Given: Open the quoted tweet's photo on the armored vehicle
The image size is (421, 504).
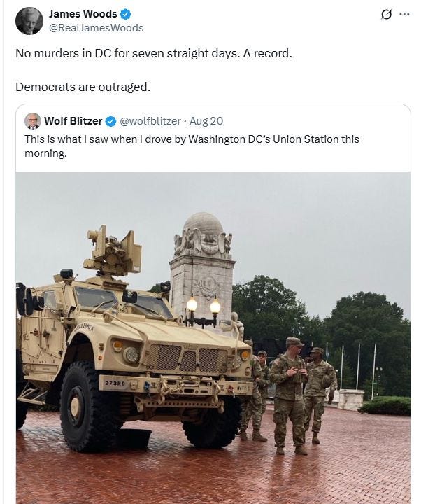Looking at the screenshot, I should point(135,341).
